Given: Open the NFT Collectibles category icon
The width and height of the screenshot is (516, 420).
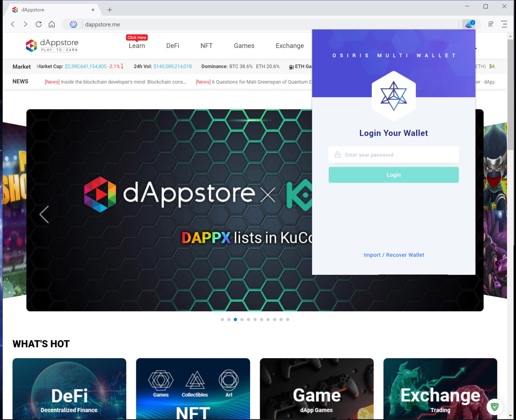Looking at the screenshot, I should pos(195,384).
